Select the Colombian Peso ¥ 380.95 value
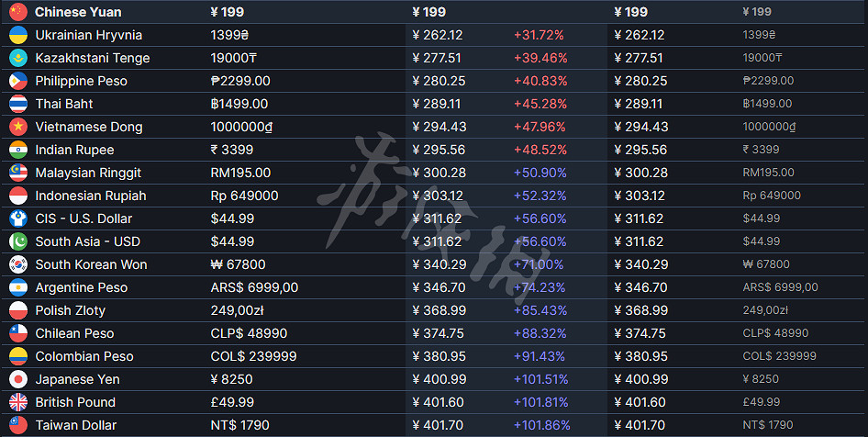Viewport: 868px width, 437px height. point(438,356)
